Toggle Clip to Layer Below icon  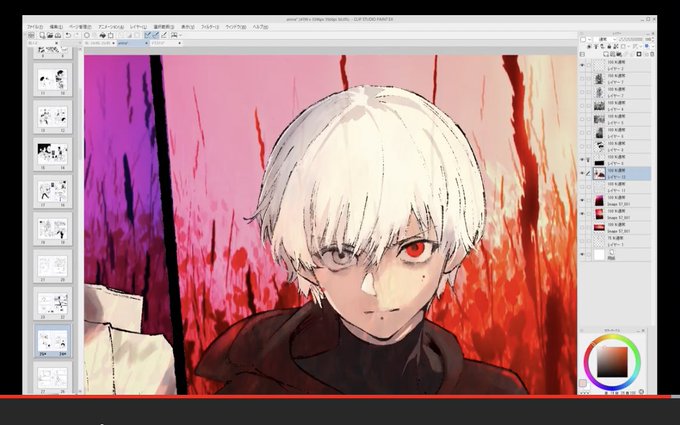coord(589,46)
